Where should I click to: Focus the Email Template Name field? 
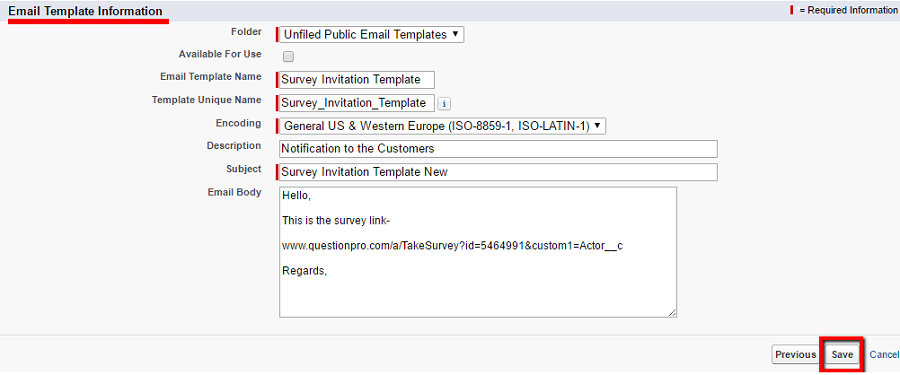coord(357,80)
